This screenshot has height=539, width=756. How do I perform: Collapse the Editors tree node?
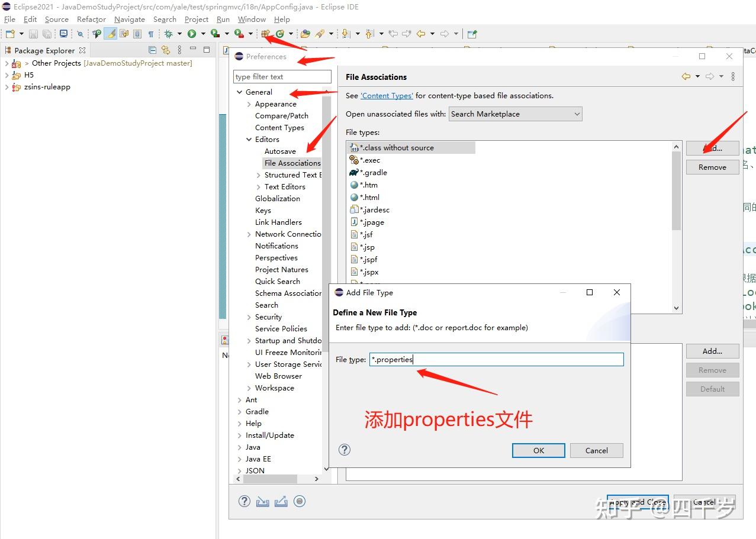coord(249,140)
